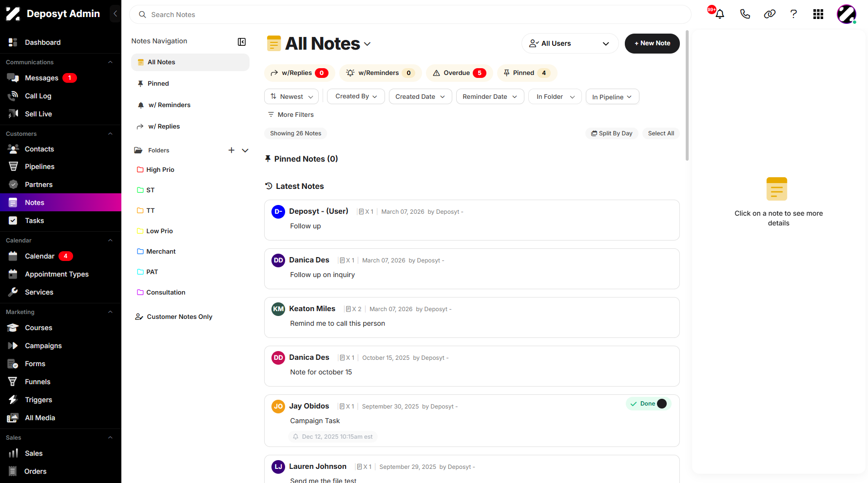Collapse the left sidebar arrow
This screenshot has height=483, width=868.
(115, 14)
